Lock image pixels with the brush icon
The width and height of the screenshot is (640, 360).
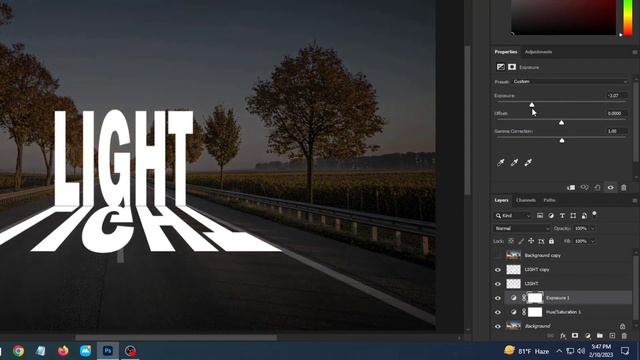pyautogui.click(x=521, y=241)
